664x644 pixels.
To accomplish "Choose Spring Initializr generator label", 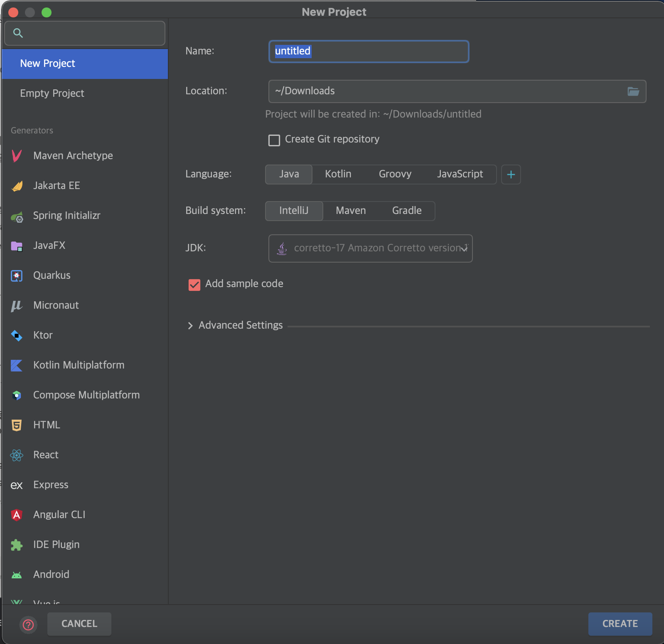I will pyautogui.click(x=66, y=216).
